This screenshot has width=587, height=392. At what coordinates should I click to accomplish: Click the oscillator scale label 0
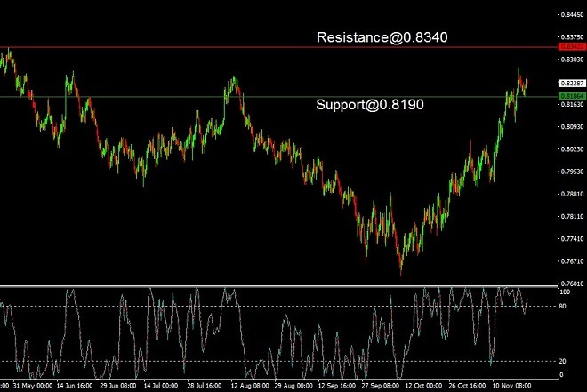[561, 375]
